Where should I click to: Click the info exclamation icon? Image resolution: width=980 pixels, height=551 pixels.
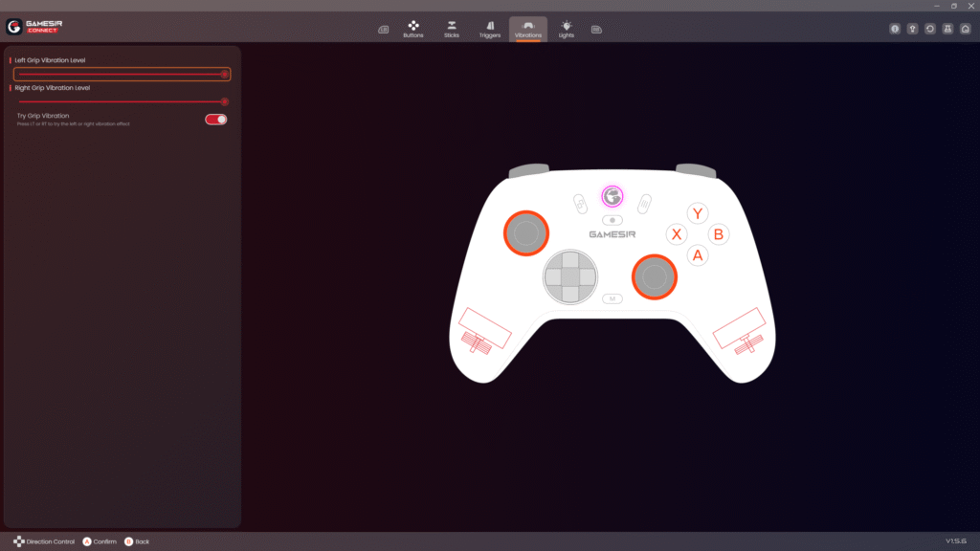click(895, 29)
